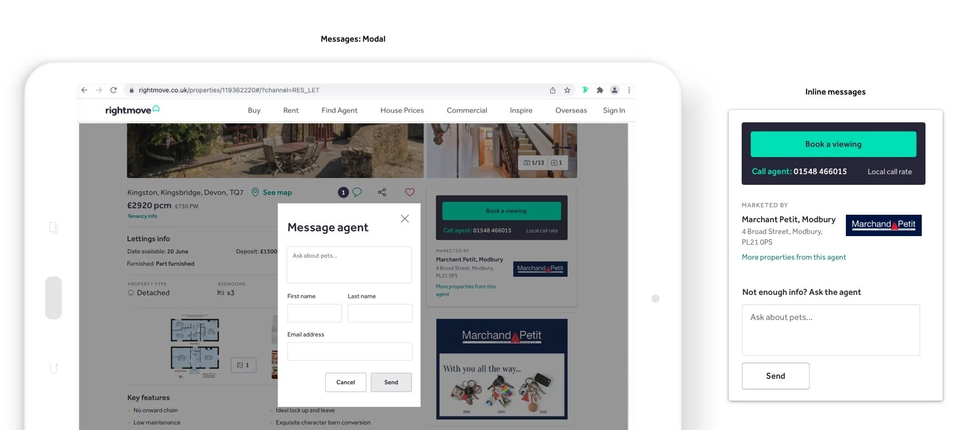This screenshot has height=430, width=980.
Task: Click Send in Message agent modal
Action: [x=391, y=382]
